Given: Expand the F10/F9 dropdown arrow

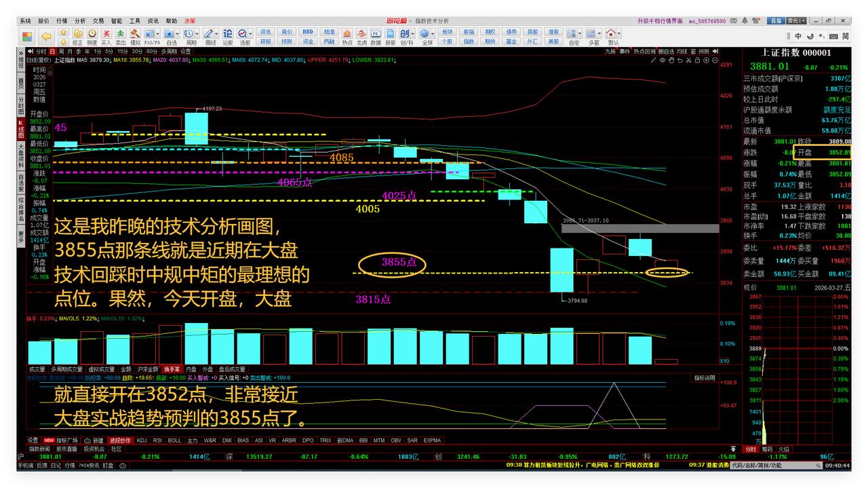Looking at the screenshot, I should pos(158,33).
